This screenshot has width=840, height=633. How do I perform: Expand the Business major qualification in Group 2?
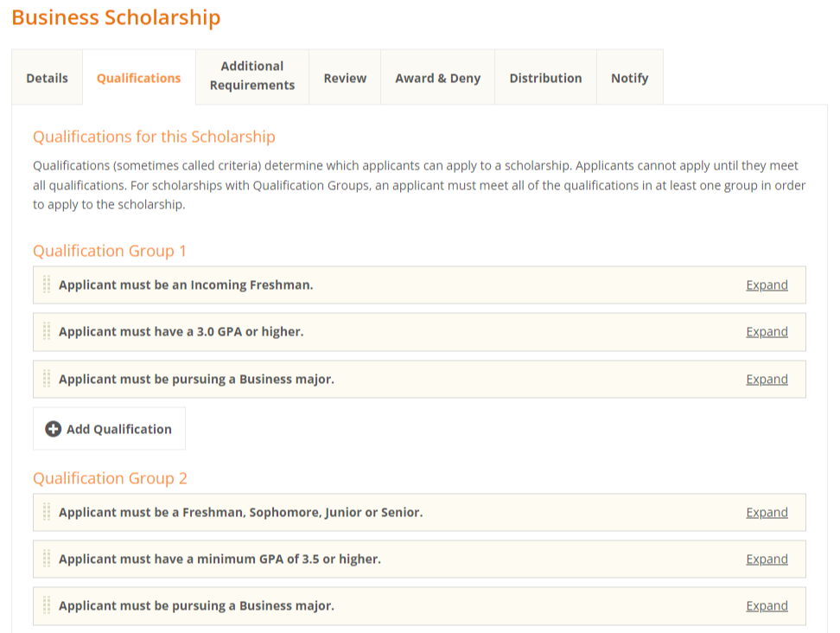tap(767, 605)
